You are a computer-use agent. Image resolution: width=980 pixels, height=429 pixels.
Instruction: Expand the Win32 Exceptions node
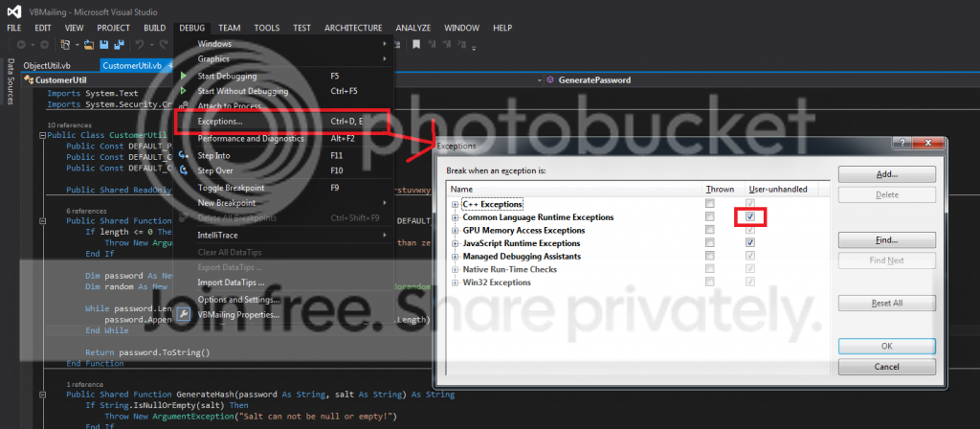point(455,282)
